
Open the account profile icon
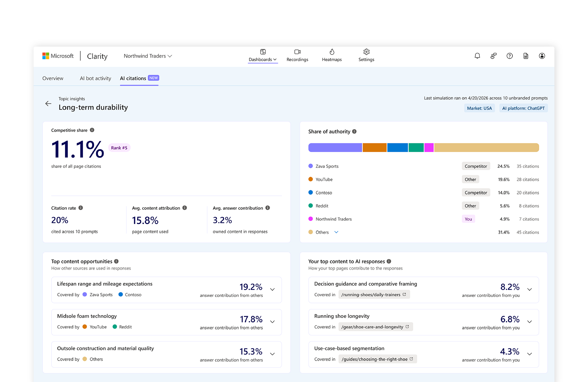[542, 56]
